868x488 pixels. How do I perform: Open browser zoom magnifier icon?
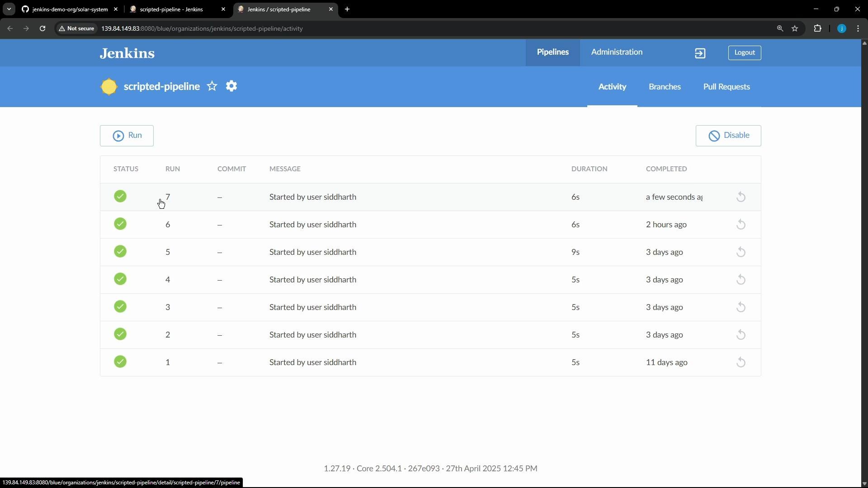pyautogui.click(x=780, y=28)
